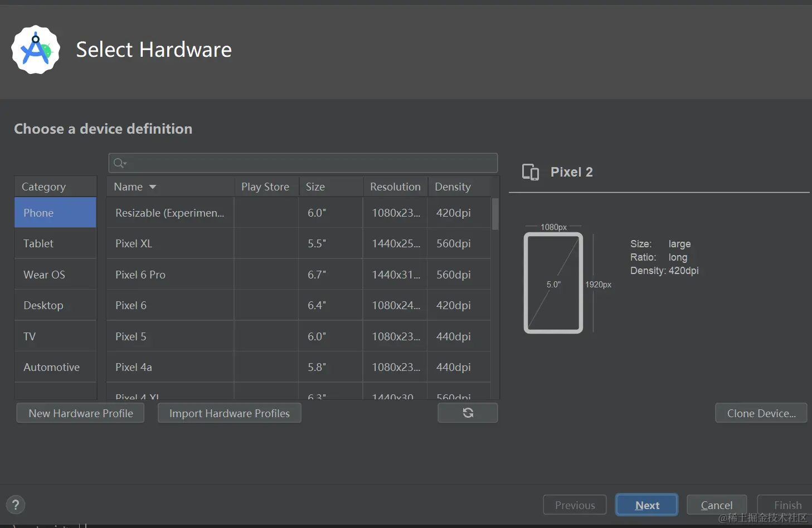Open New Hardware Profile dialog
Viewport: 812px width, 528px height.
point(81,413)
